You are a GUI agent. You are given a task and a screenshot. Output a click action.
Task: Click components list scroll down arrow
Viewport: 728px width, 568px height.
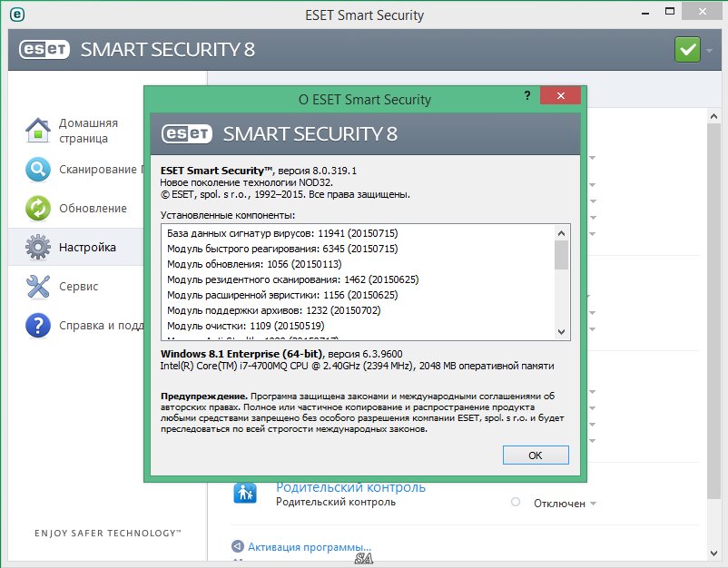(x=561, y=332)
